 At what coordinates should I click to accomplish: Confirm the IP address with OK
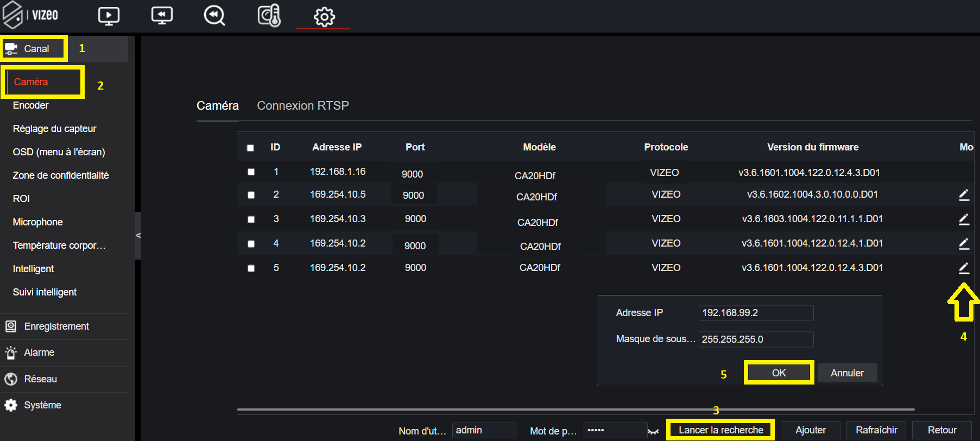click(779, 373)
